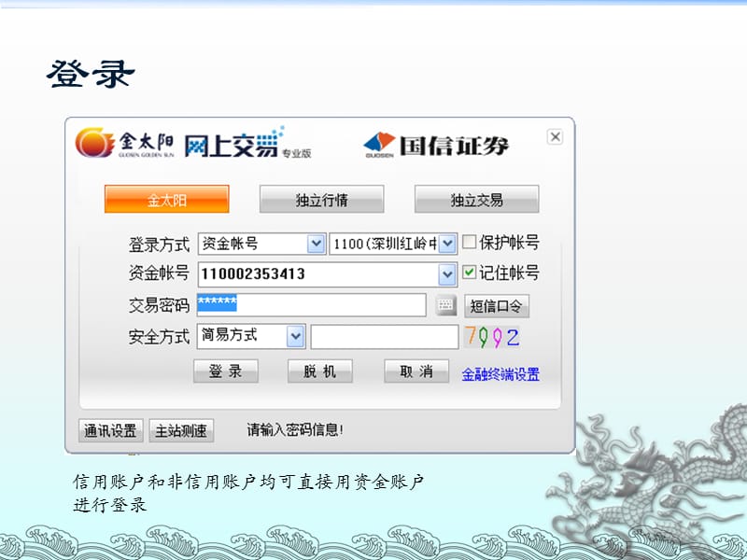Open the 金融终端设置 link
Screen dimensions: 747x560
pyautogui.click(x=500, y=374)
